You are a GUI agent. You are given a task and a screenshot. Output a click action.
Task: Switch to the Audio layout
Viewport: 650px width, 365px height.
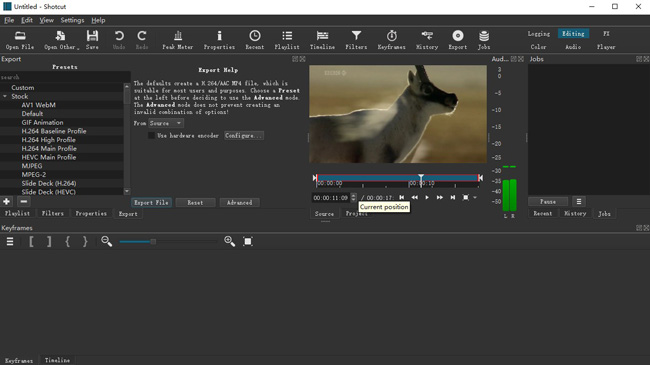(x=573, y=47)
